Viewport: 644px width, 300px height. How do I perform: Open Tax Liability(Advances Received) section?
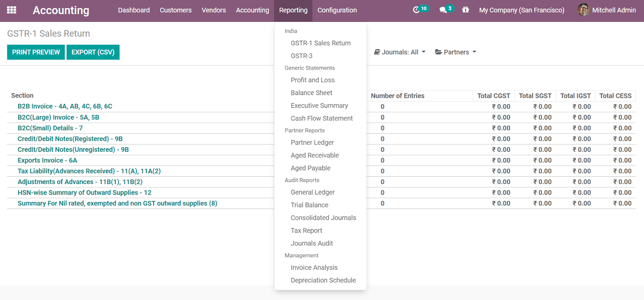[89, 171]
